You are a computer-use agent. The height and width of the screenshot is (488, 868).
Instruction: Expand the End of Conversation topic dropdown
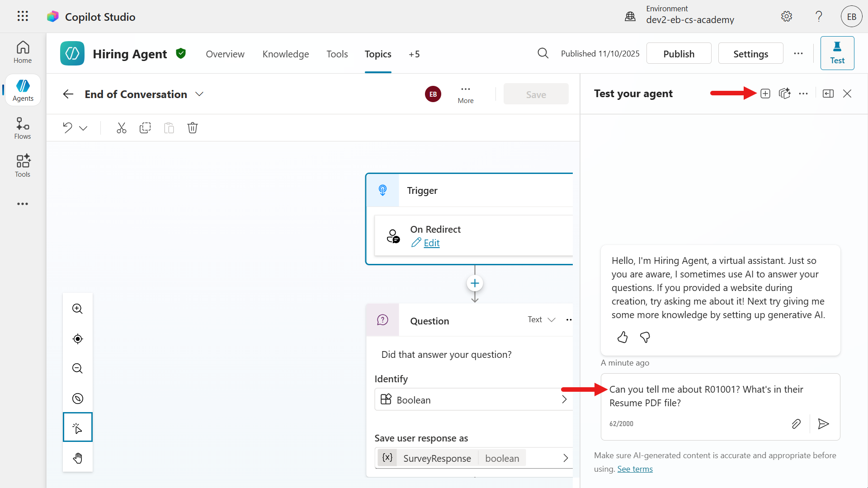pos(199,94)
